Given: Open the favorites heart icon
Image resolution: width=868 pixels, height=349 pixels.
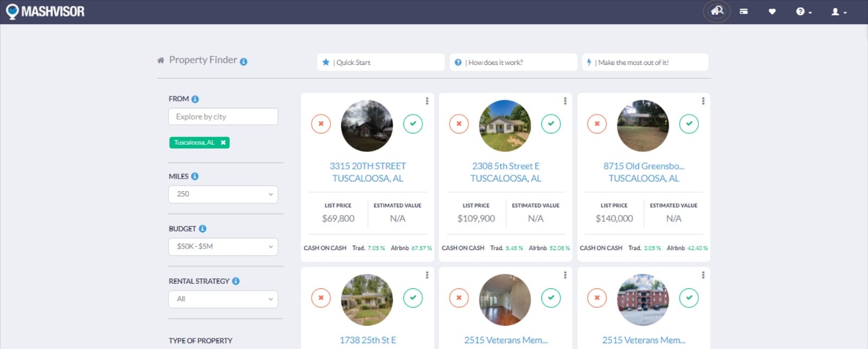Looking at the screenshot, I should click(x=772, y=11).
